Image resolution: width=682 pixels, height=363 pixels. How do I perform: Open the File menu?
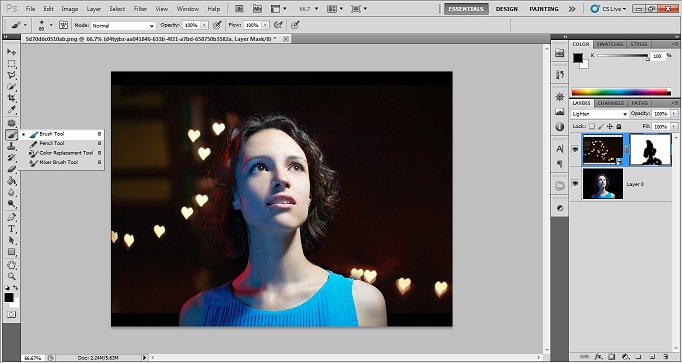point(30,8)
